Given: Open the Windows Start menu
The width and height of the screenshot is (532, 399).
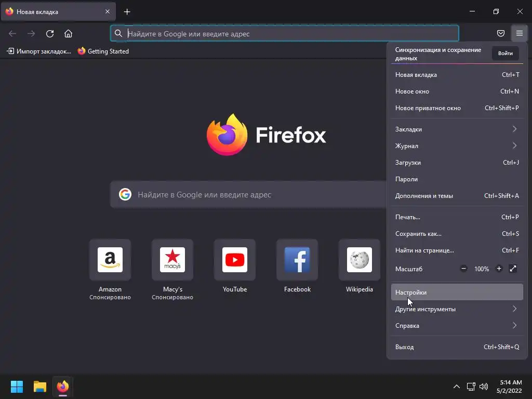Looking at the screenshot, I should [17, 387].
